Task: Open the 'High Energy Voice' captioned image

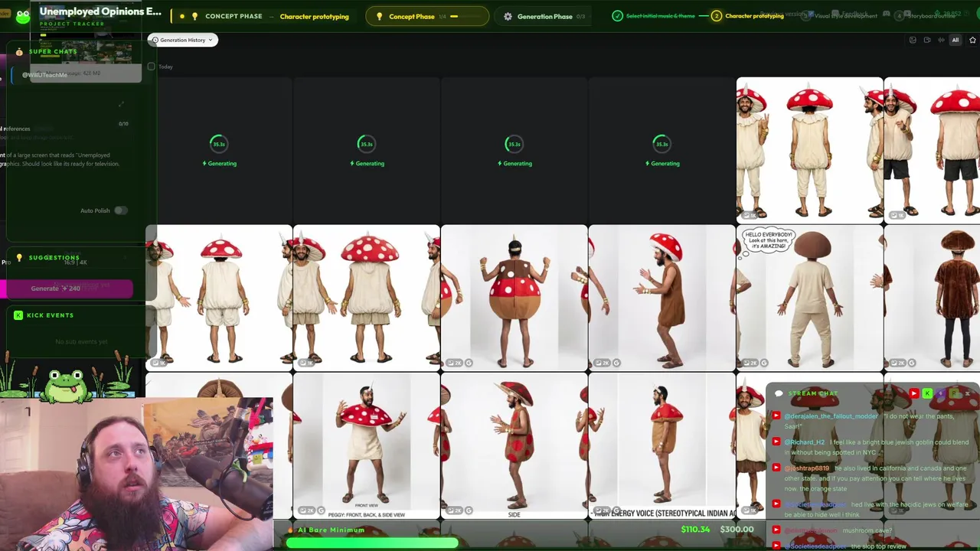Action: click(x=661, y=445)
